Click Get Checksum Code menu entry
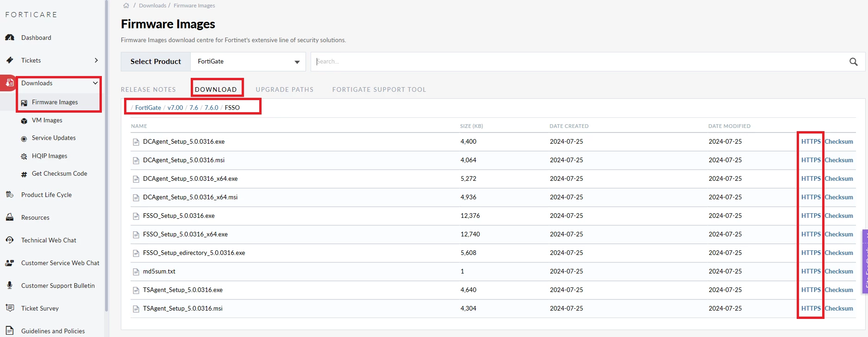This screenshot has width=868, height=337. [59, 173]
